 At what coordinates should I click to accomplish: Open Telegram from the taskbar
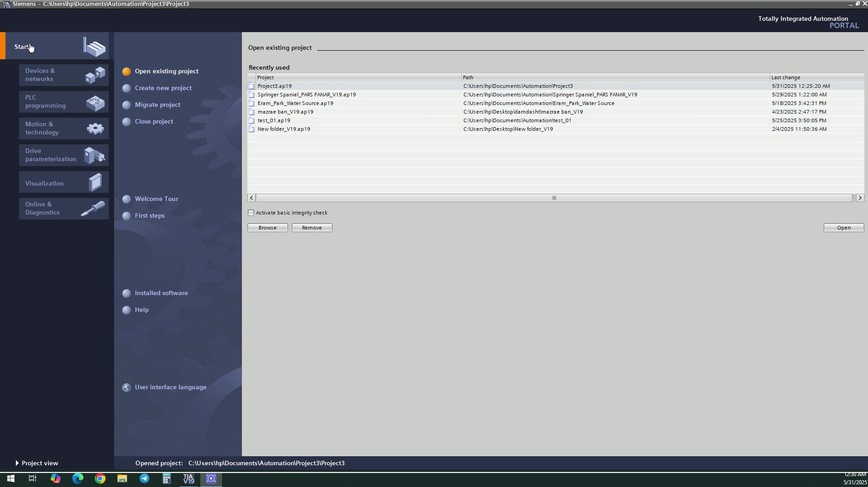145,478
